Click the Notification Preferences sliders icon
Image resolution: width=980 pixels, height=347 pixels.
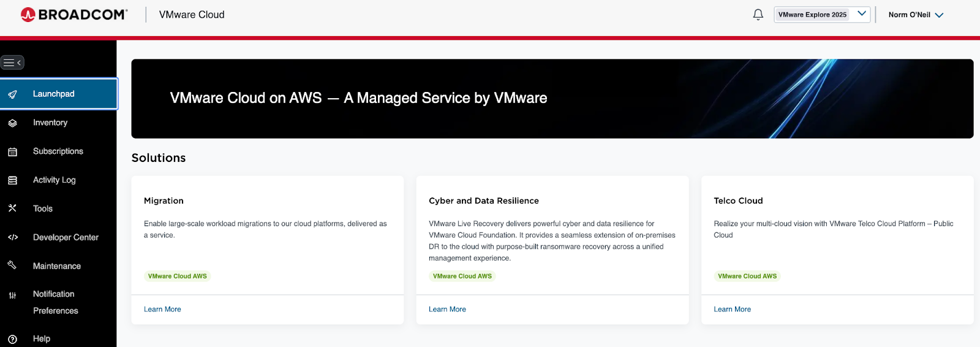click(x=12, y=296)
